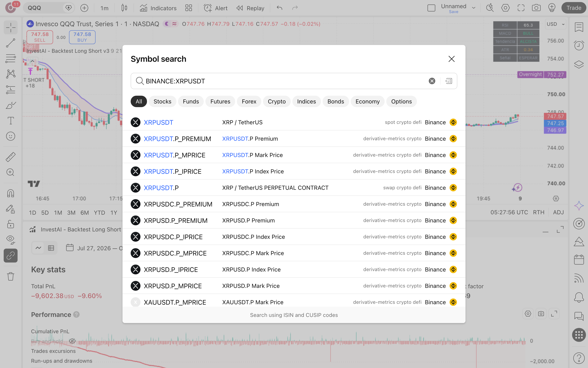Filter results by Options tab

[401, 101]
